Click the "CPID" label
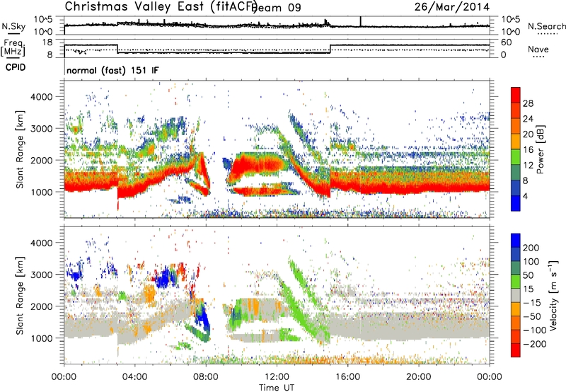This screenshot has width=566, height=392. click(16, 67)
